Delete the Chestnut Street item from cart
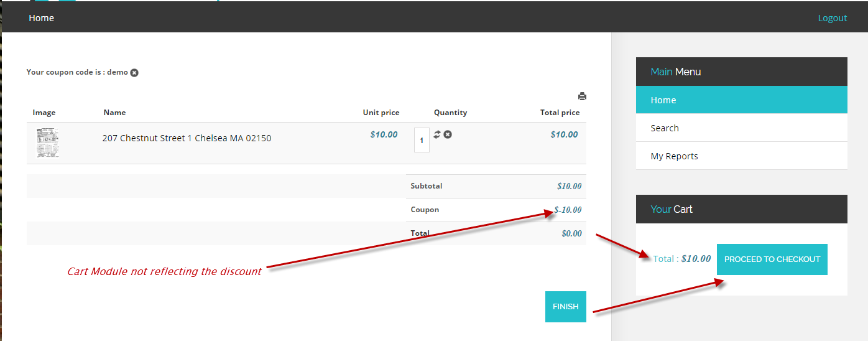Screen dimensions: 868x341 pyautogui.click(x=448, y=134)
